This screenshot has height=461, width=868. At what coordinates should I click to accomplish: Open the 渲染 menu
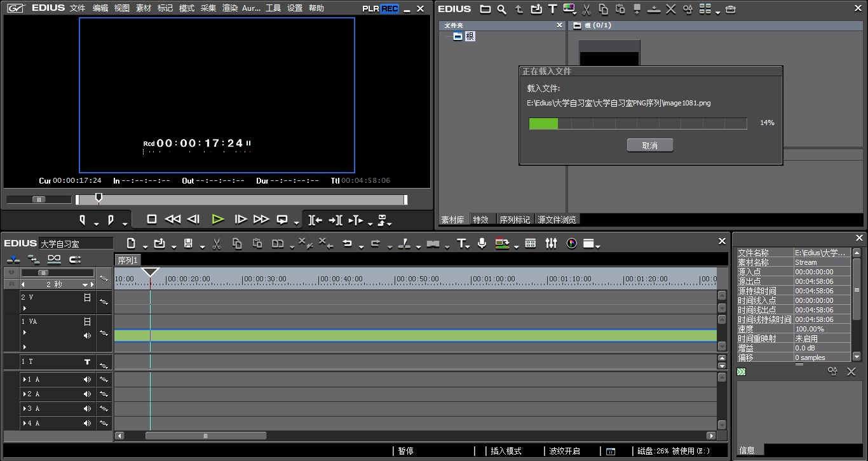(x=230, y=8)
